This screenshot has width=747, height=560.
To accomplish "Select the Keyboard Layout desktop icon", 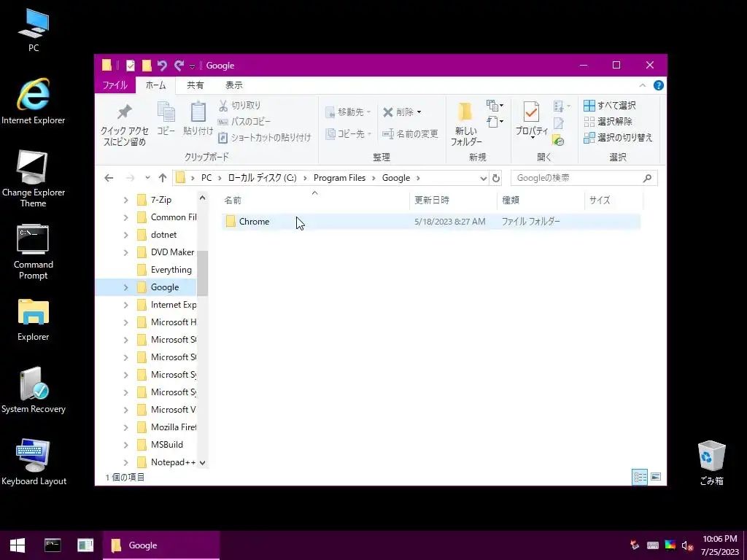I will tap(34, 462).
